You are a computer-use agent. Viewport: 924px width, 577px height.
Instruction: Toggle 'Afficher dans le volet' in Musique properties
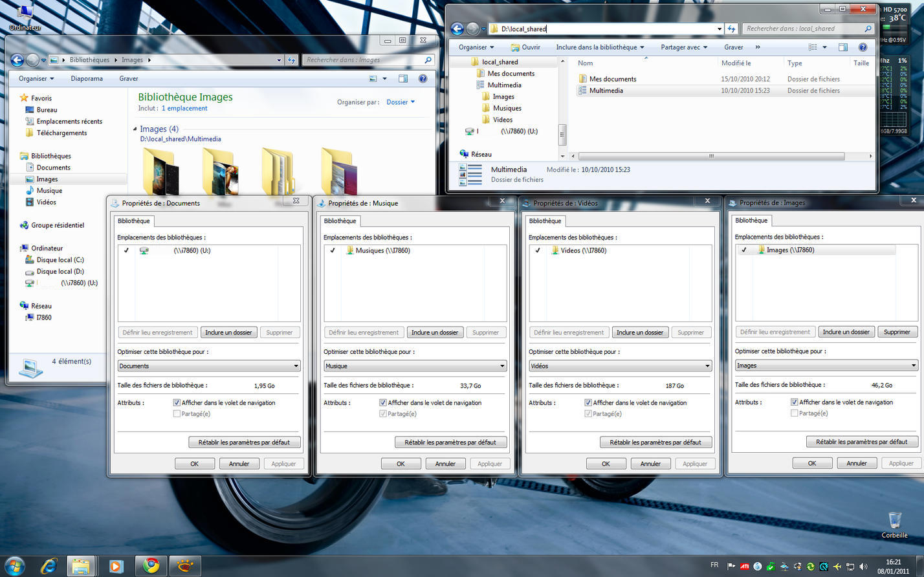(x=383, y=402)
